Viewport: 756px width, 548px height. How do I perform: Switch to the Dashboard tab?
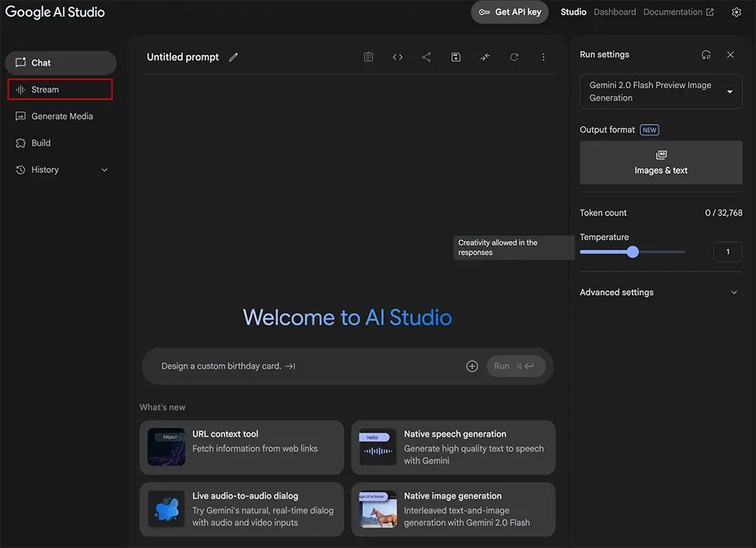point(615,12)
